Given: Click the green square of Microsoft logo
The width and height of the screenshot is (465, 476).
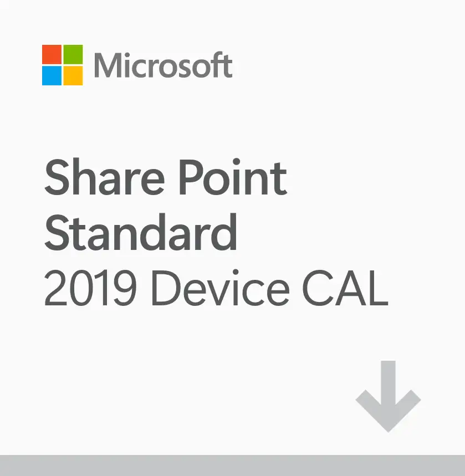Looking at the screenshot, I should click(73, 54).
